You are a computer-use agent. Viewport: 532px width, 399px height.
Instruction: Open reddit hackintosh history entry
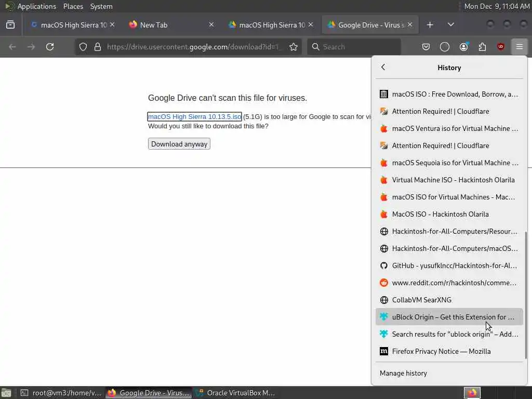(x=449, y=283)
